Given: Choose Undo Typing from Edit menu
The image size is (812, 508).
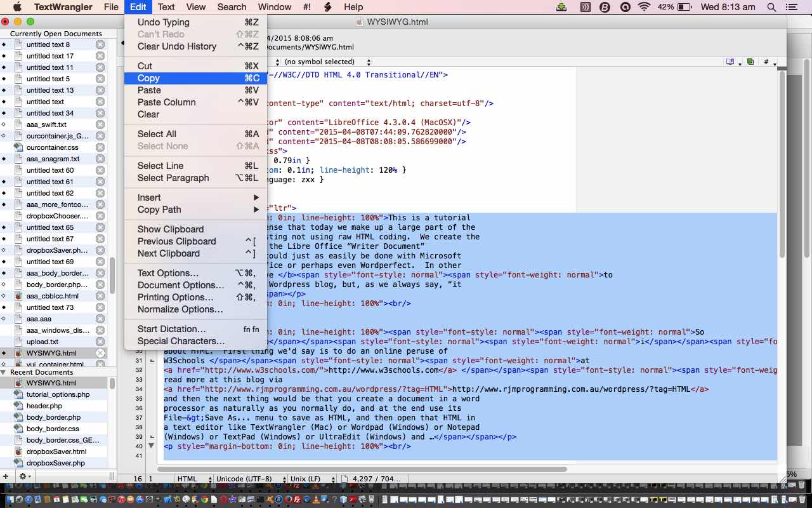Looking at the screenshot, I should pos(195,22).
